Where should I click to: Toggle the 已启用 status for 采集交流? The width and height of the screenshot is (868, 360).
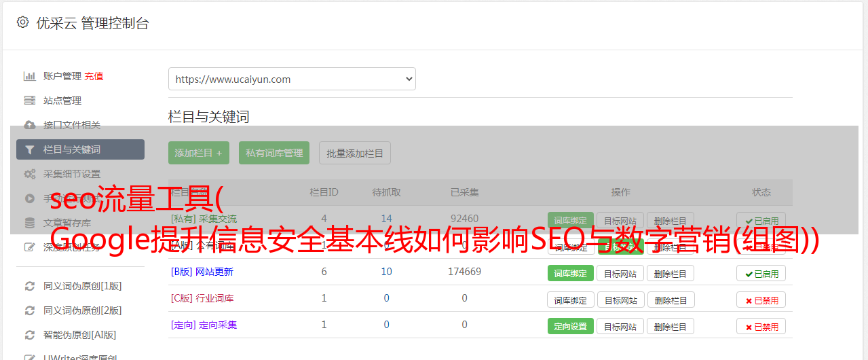coord(761,220)
